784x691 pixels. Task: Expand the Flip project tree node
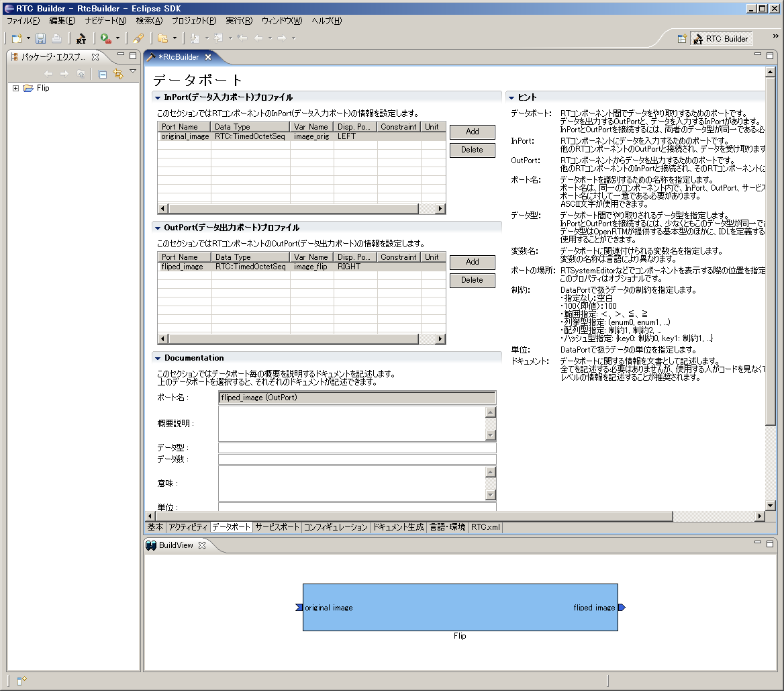(15, 87)
